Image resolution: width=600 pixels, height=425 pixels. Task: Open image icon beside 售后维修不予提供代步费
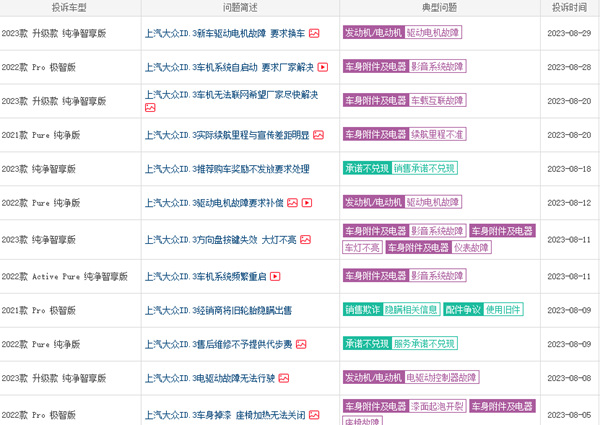[301, 344]
